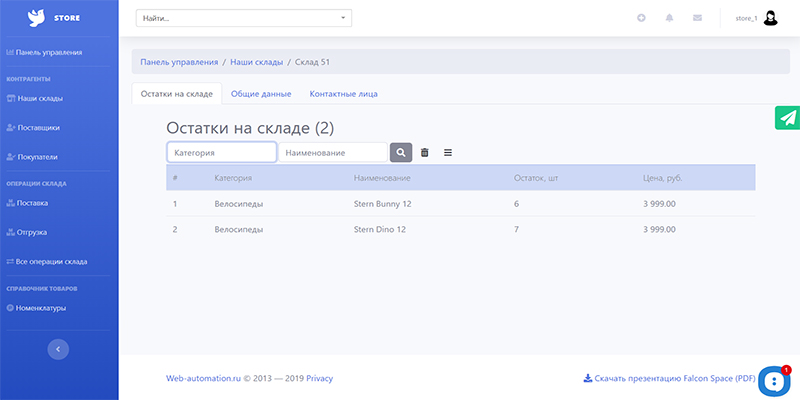Select the Stern Dino 12 cell
Image resolution: width=800 pixels, height=400 pixels.
[x=380, y=230]
